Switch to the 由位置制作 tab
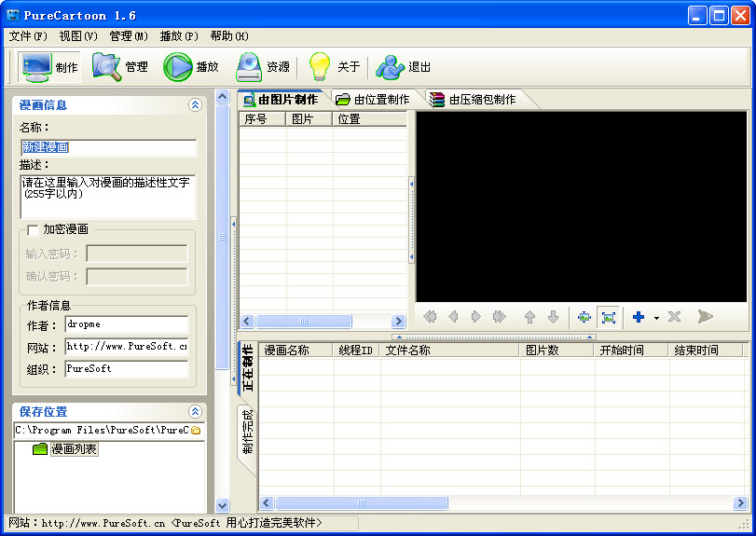The image size is (756, 536). click(x=373, y=99)
